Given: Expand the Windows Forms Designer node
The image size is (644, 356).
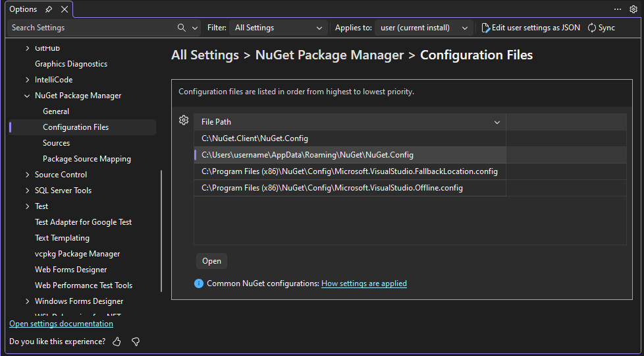Looking at the screenshot, I should [27, 301].
